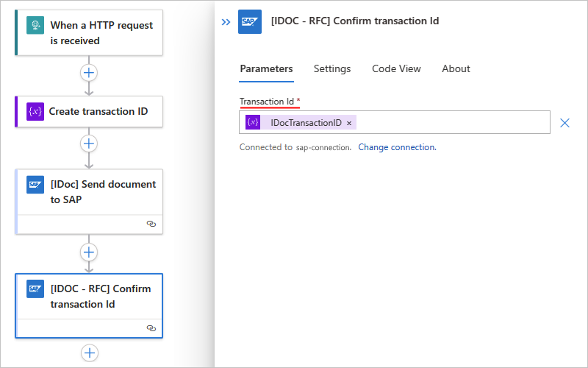Click the SAP icon on Send document step
Screen dimensions: 588x368
tap(35, 185)
